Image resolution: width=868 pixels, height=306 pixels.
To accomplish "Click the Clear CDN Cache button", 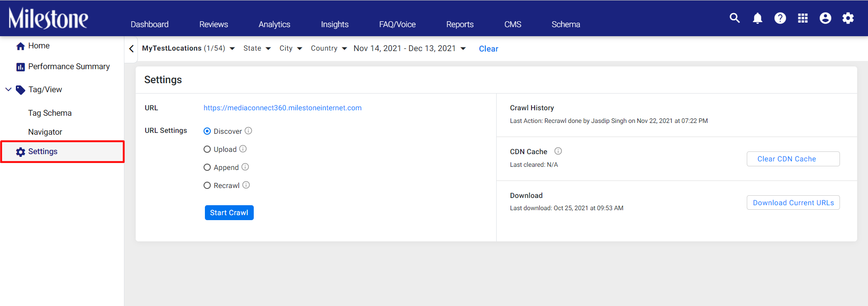I will (x=793, y=159).
